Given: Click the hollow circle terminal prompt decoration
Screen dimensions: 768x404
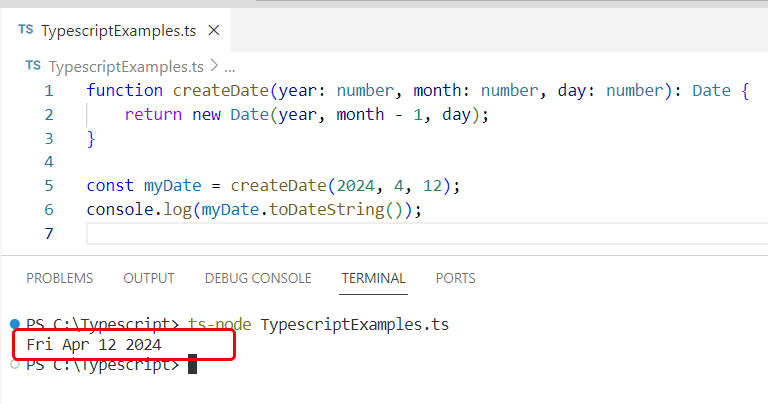Looking at the screenshot, I should coord(15,364).
